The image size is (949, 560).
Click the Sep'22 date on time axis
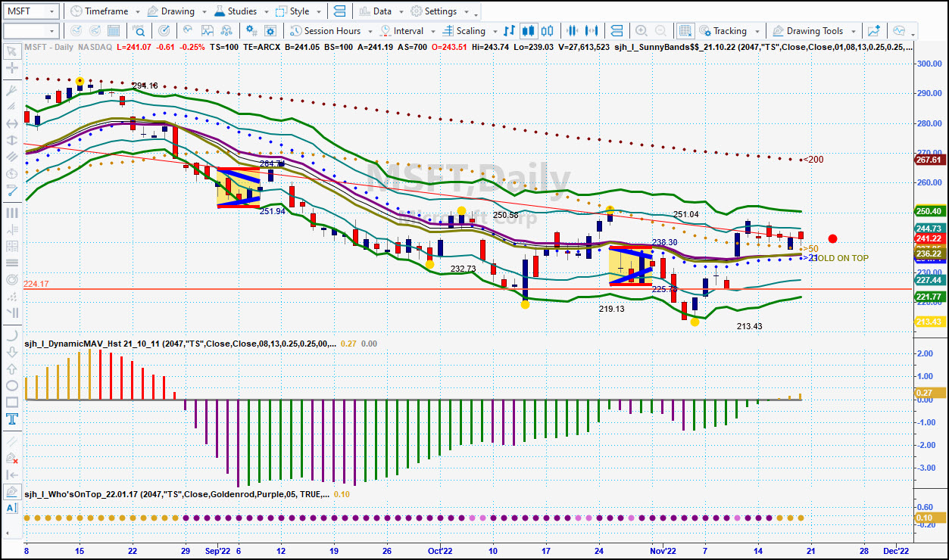[x=218, y=550]
